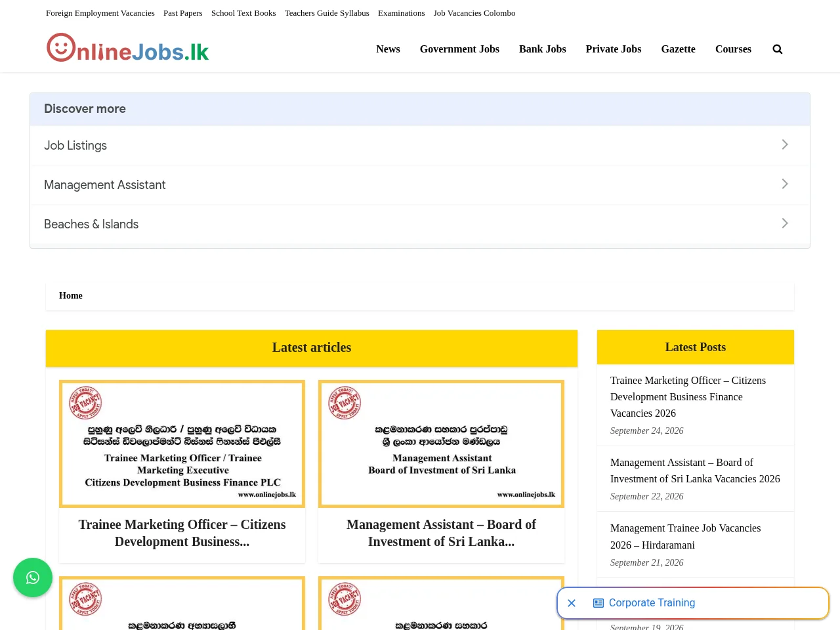Click the Corporate Training newspaper icon

click(x=598, y=603)
